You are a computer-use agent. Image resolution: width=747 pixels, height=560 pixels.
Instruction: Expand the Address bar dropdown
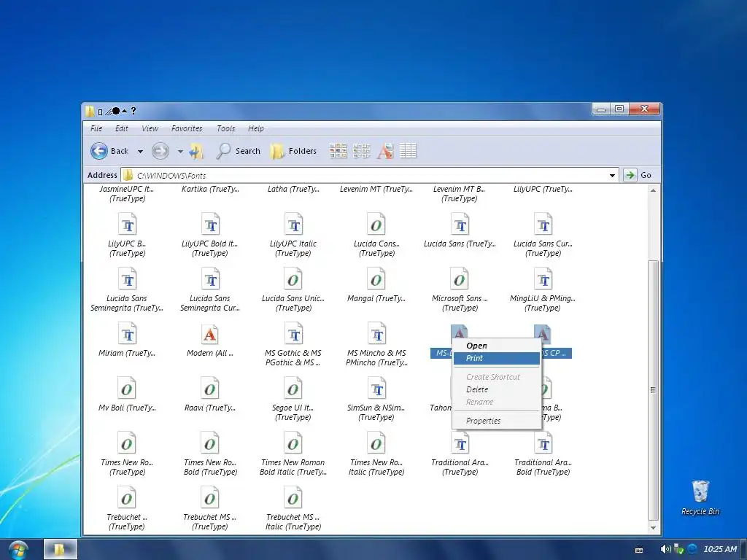(x=612, y=175)
